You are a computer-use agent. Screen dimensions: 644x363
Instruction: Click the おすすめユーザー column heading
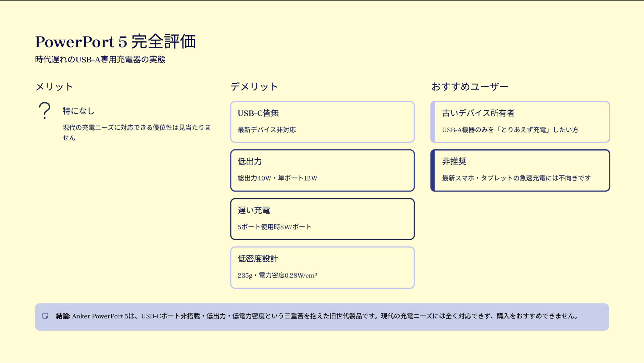tap(470, 87)
